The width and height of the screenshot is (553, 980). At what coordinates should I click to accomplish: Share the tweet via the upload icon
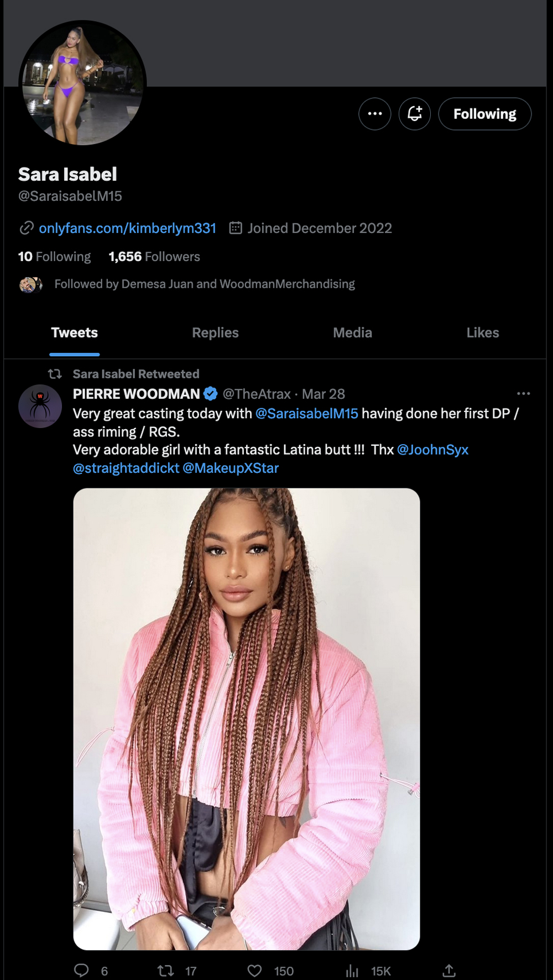click(449, 971)
